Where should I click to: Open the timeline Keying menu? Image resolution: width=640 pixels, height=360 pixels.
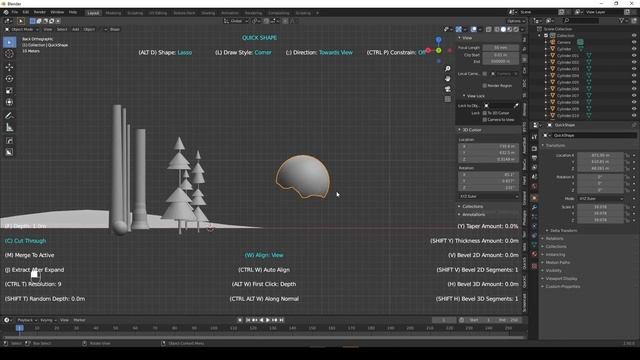tap(48, 320)
